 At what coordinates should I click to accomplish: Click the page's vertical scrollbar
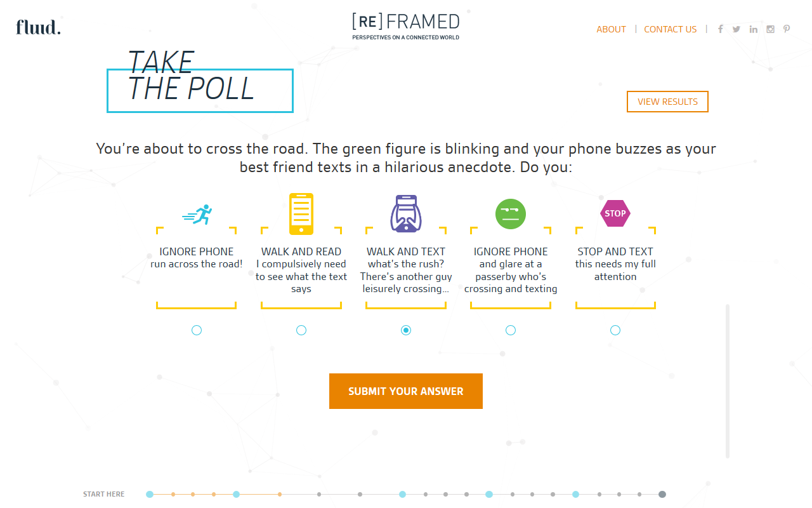click(x=728, y=381)
